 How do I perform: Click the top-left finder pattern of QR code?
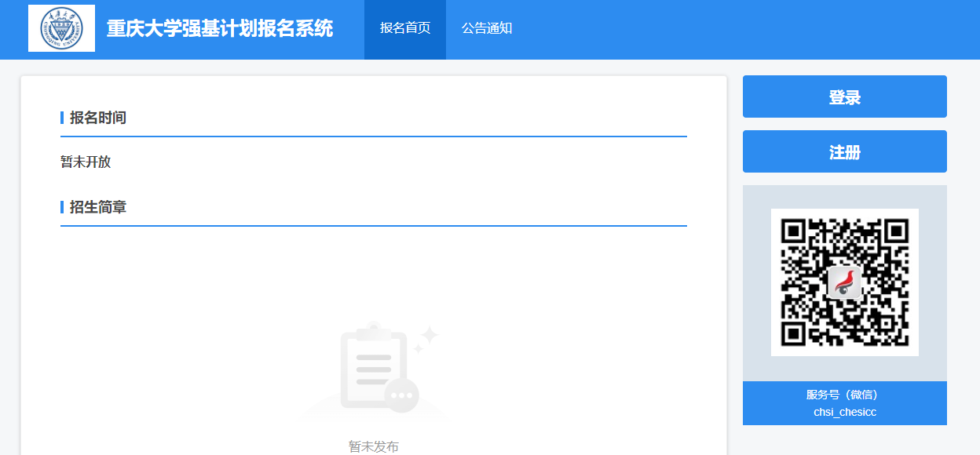pyautogui.click(x=795, y=232)
